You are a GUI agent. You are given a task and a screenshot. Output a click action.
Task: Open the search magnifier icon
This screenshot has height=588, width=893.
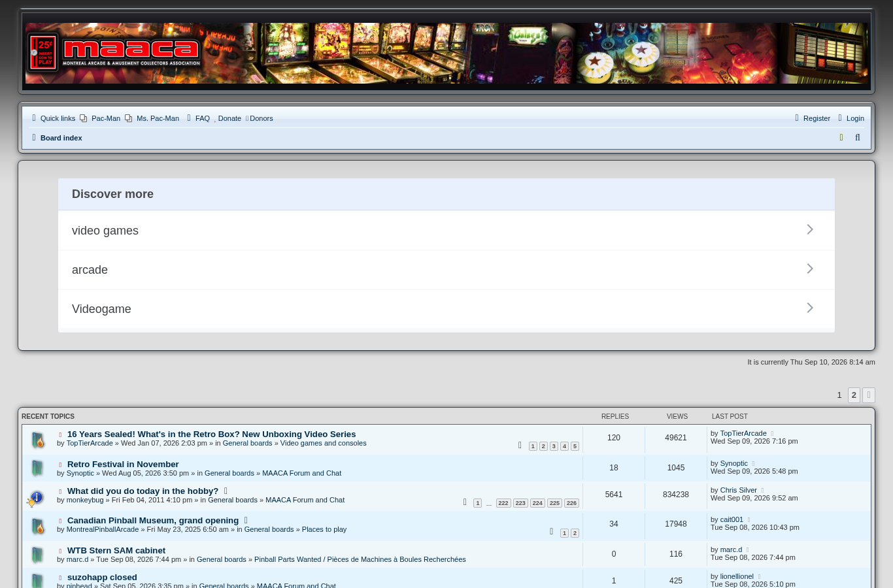(858, 138)
